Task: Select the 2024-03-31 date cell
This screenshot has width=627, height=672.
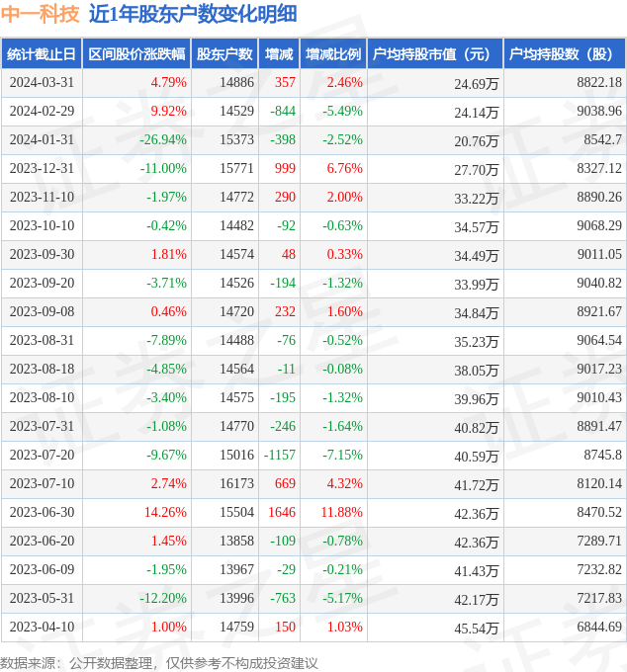Action: click(42, 83)
